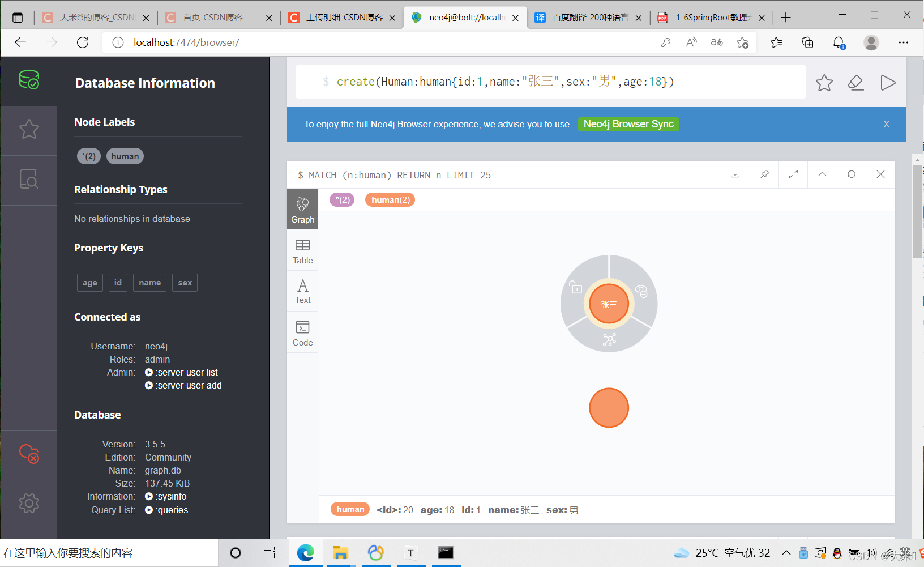Image resolution: width=924 pixels, height=567 pixels.
Task: Click the name property key
Action: 150,283
